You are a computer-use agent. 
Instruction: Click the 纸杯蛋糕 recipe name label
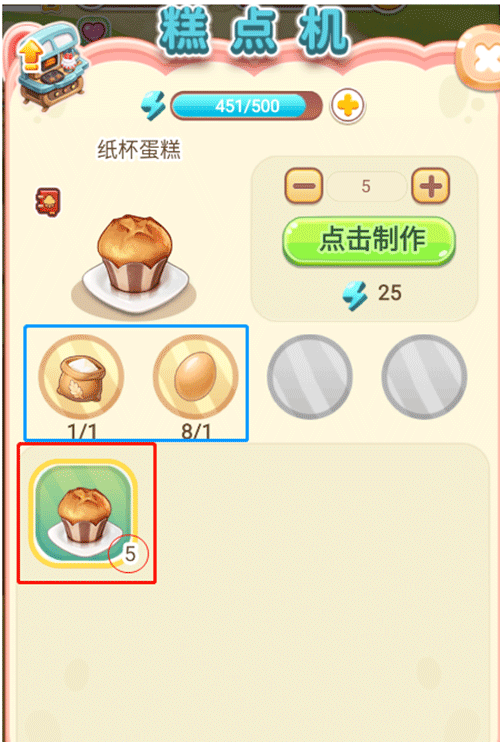pyautogui.click(x=139, y=150)
